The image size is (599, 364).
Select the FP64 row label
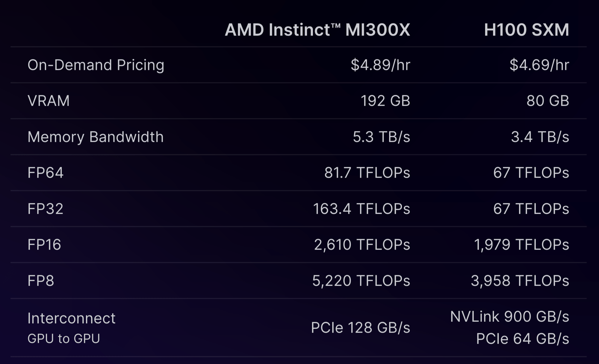(x=46, y=173)
